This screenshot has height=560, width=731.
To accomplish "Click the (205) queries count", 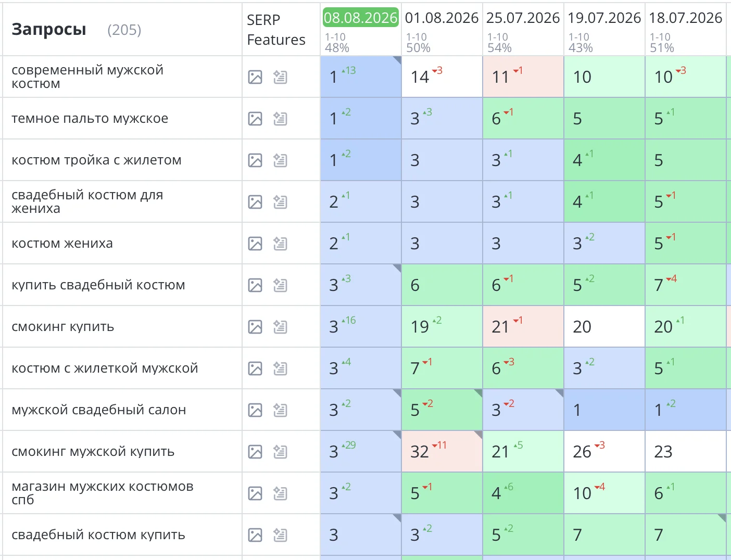I will tap(124, 30).
